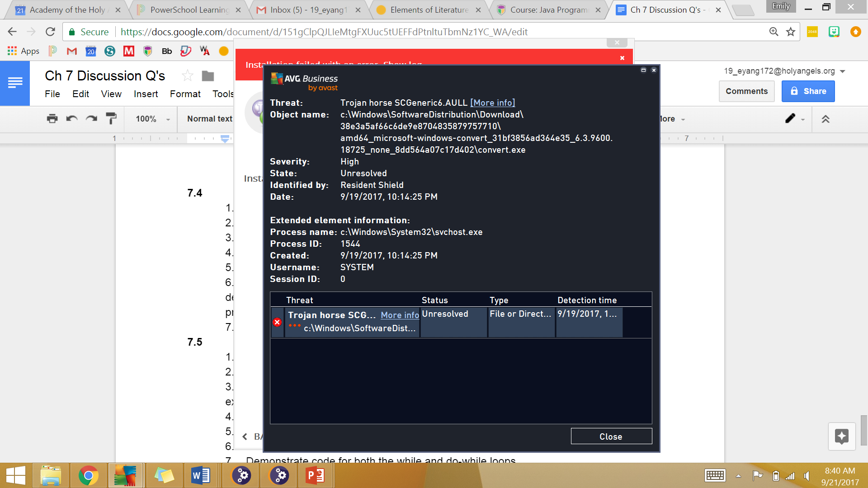Click Close in the AVG dialog

[611, 436]
